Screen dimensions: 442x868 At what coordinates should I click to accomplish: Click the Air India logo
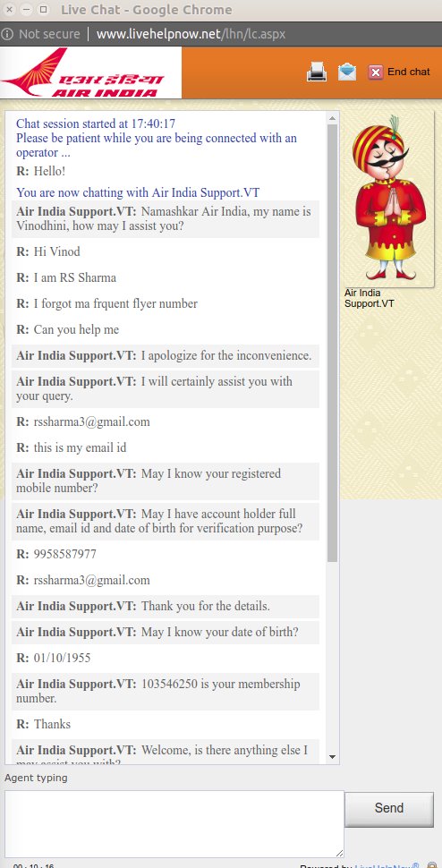(90, 72)
